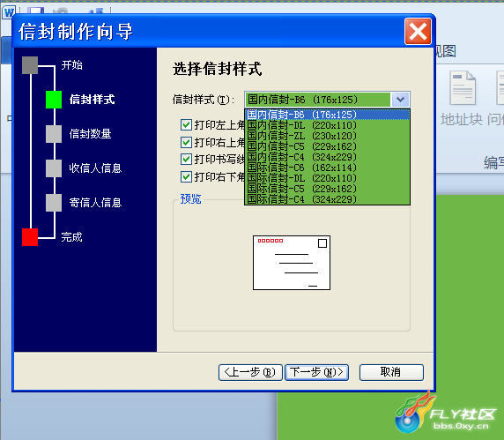Click the 收信人信息 step square
Viewport: 504px width, 440px height.
point(54,168)
